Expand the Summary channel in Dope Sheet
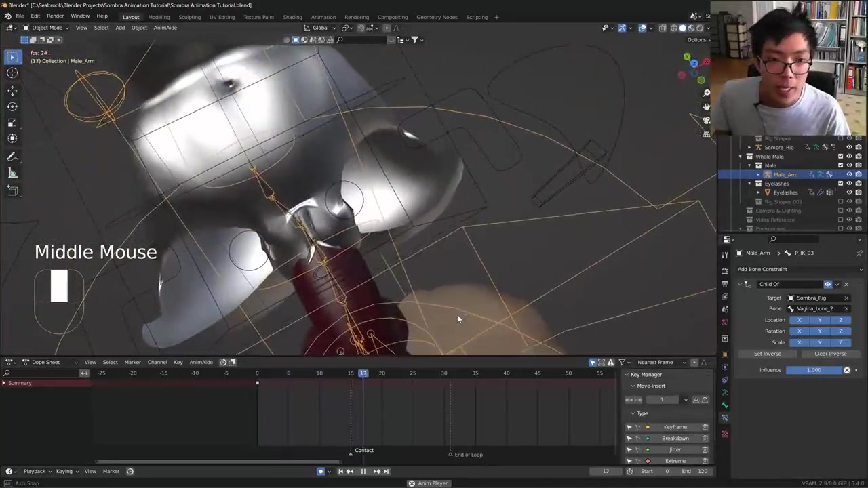This screenshot has height=488, width=868. pos(4,383)
